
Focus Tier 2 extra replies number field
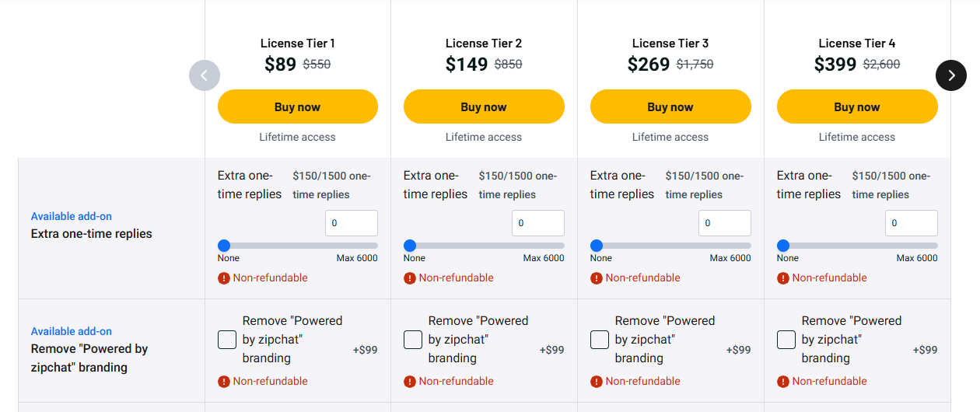coord(537,223)
